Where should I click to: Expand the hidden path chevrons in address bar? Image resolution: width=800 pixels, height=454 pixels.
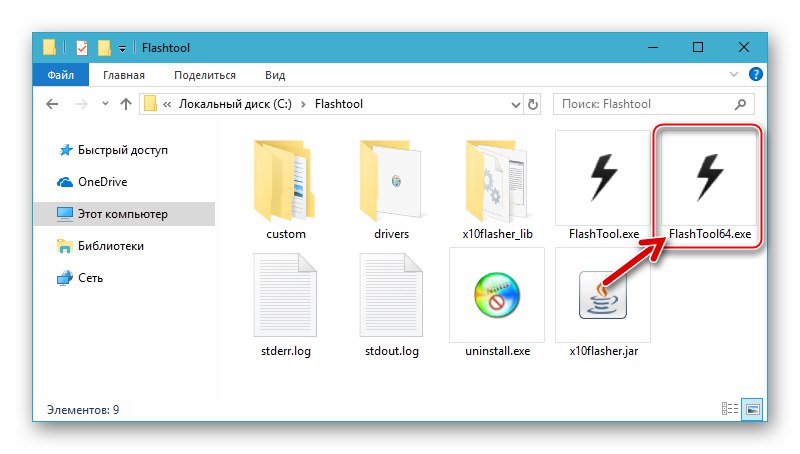(167, 104)
